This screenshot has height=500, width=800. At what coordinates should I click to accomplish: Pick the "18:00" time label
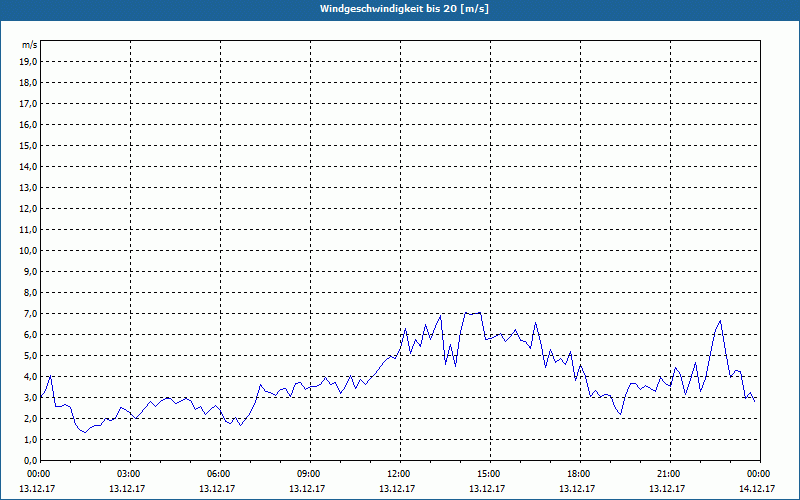tap(579, 474)
